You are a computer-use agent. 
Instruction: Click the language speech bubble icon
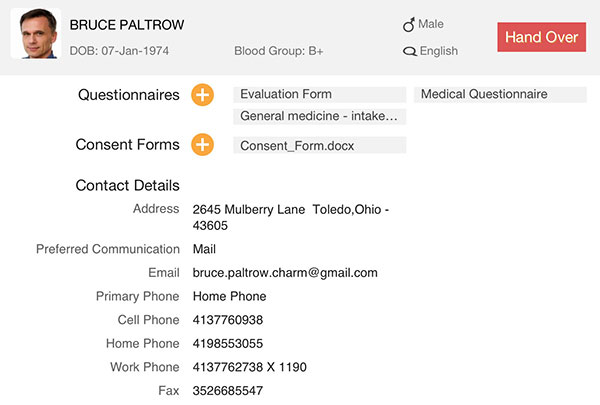pyautogui.click(x=408, y=51)
